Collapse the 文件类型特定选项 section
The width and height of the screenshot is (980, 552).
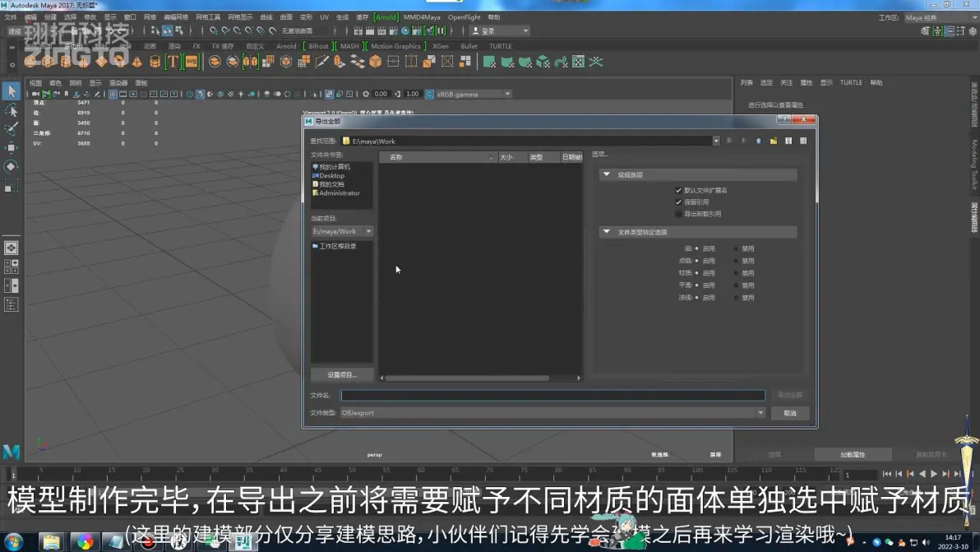point(606,232)
